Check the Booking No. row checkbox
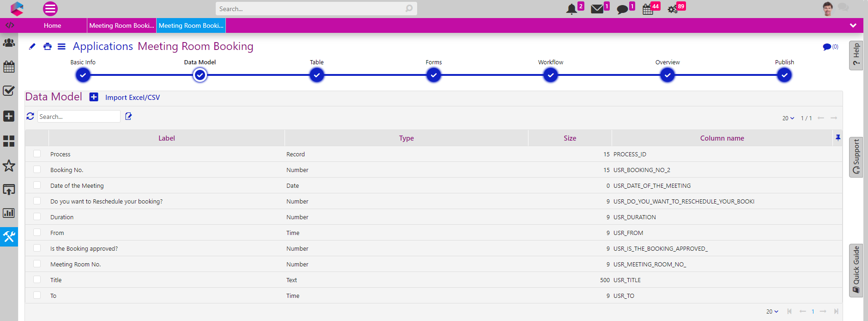Viewport: 868px width, 321px height. point(37,170)
